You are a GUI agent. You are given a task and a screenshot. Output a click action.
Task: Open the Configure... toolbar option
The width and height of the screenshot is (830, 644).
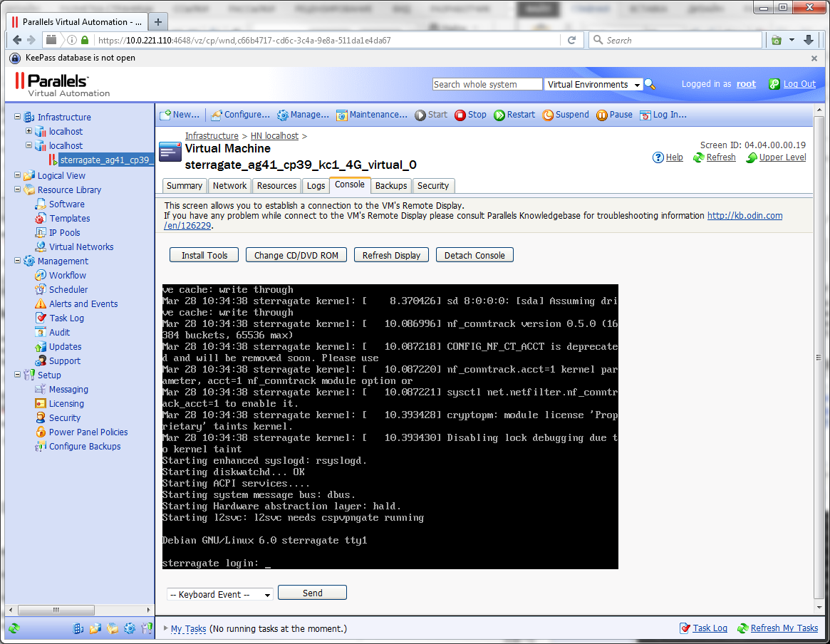[240, 115]
